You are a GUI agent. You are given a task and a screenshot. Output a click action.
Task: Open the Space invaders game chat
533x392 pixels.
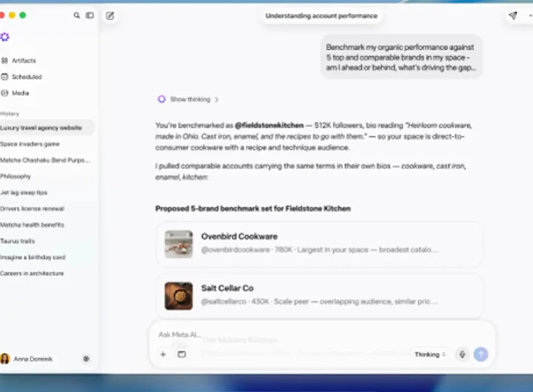pyautogui.click(x=30, y=144)
